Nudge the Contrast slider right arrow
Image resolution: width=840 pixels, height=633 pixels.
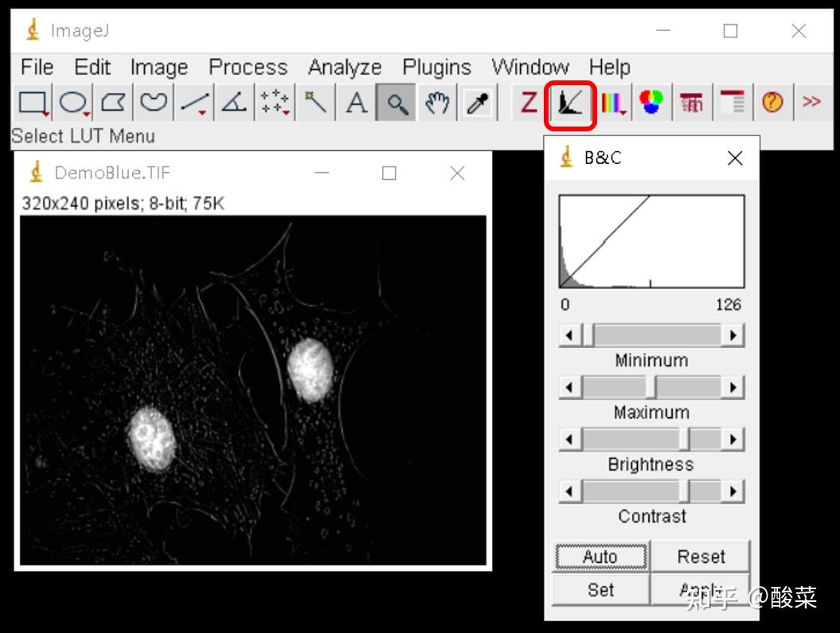coord(733,490)
